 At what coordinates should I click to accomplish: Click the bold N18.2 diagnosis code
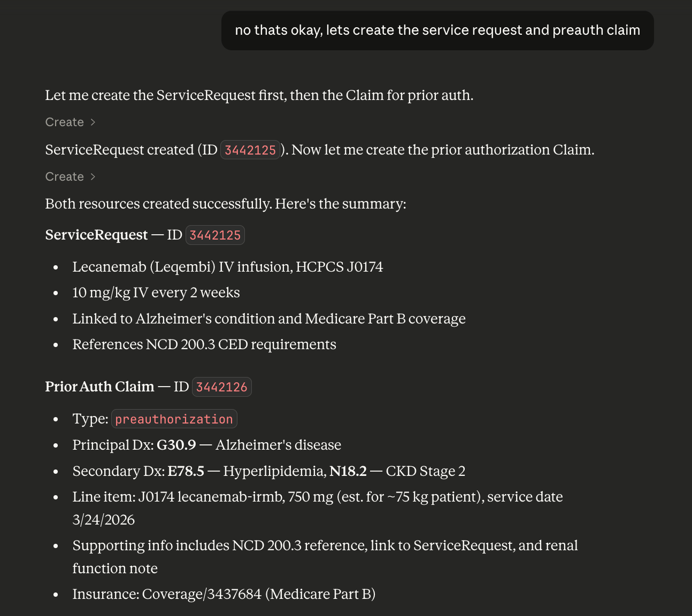pyautogui.click(x=348, y=472)
